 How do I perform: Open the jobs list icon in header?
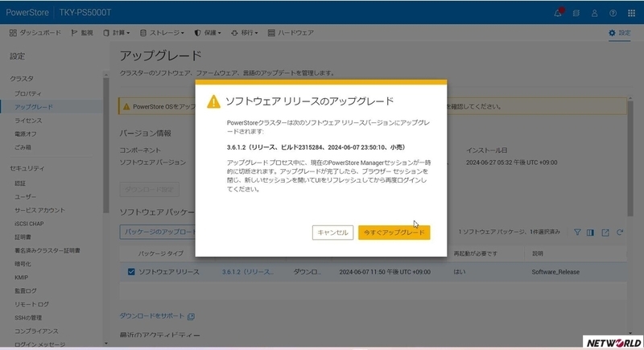(576, 13)
